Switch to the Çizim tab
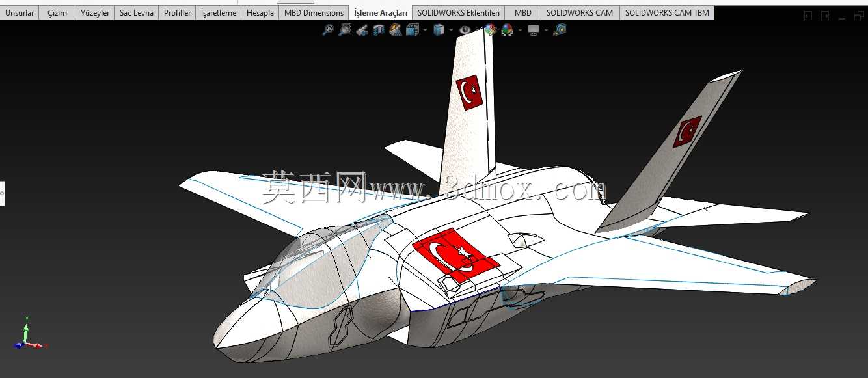The image size is (868, 378). tap(57, 12)
